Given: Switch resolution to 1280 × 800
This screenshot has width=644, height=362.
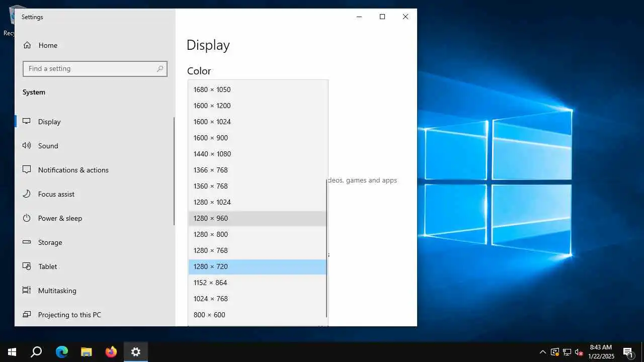Looking at the screenshot, I should [258, 234].
